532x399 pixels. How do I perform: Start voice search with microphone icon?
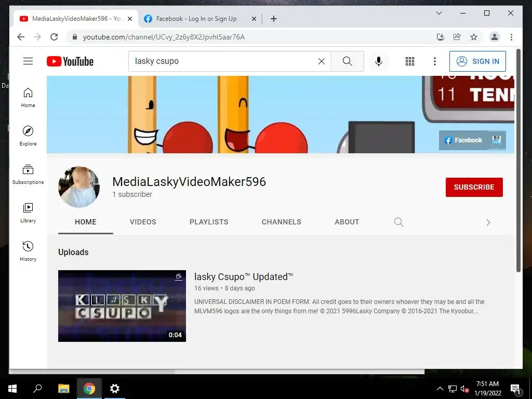tap(379, 61)
